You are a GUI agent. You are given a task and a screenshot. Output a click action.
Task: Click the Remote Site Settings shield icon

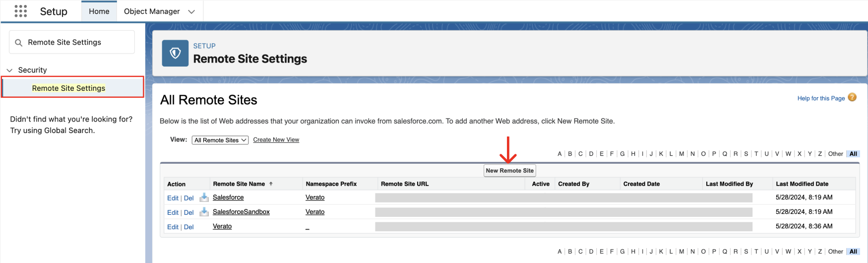click(x=175, y=53)
